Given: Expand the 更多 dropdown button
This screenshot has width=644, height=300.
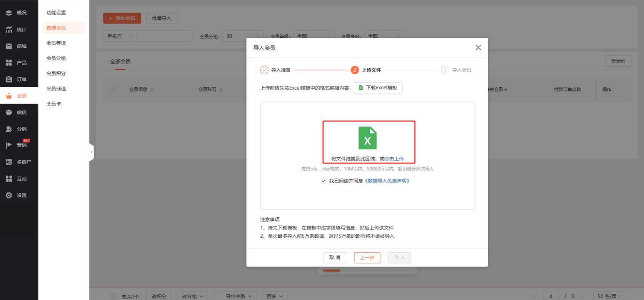Looking at the screenshot, I should [x=274, y=296].
